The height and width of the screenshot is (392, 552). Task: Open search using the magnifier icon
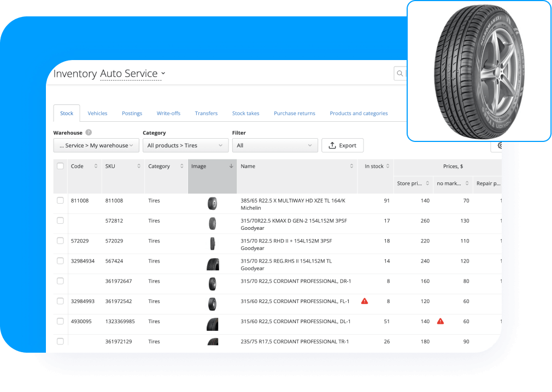(400, 73)
